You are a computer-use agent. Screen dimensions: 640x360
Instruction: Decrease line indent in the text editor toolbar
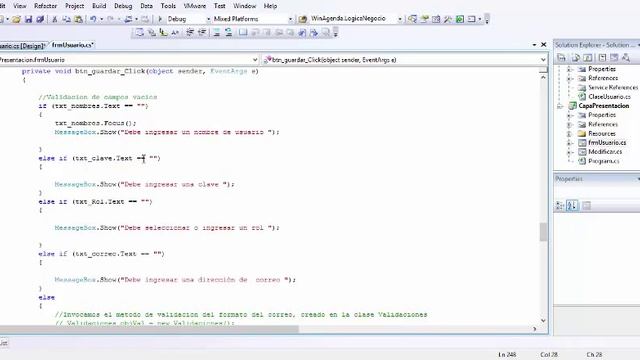click(190, 32)
